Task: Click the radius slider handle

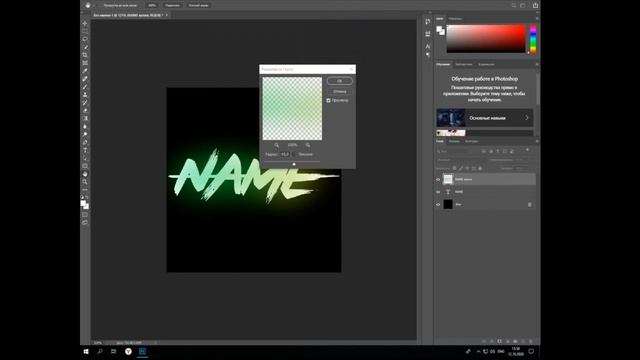Action: pyautogui.click(x=294, y=164)
